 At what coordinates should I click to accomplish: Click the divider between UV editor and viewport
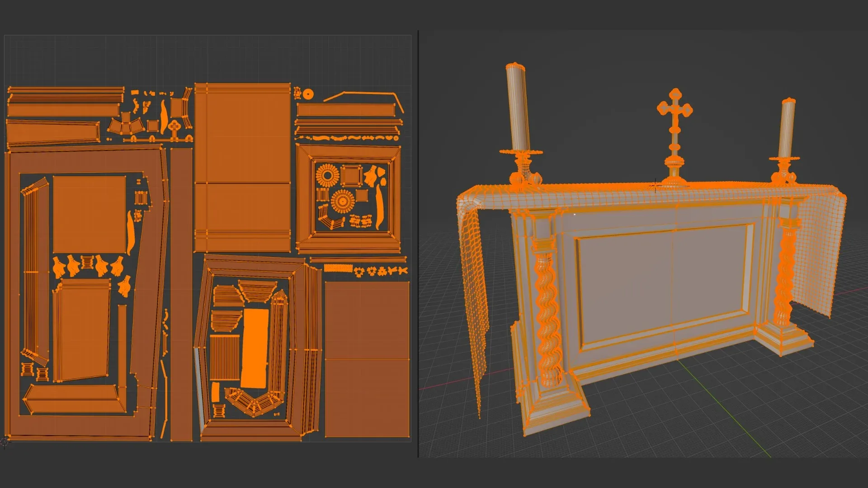[418, 244]
